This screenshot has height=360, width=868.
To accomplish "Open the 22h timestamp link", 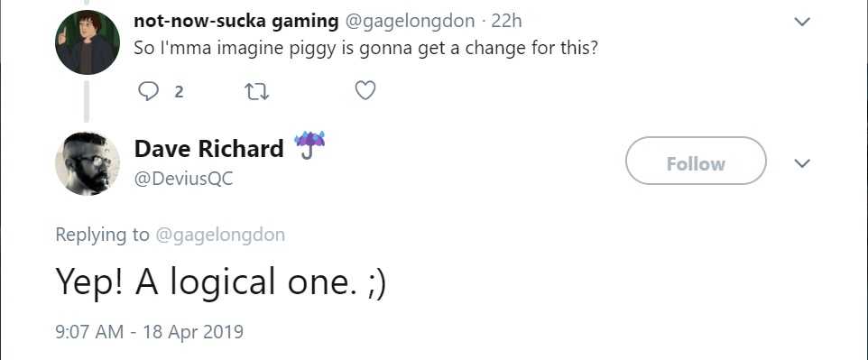I will (x=506, y=21).
